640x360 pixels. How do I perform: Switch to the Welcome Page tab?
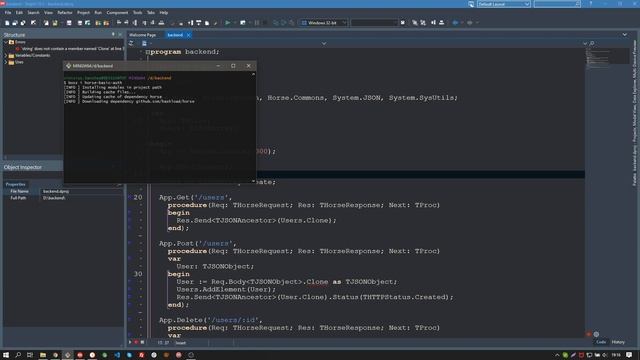click(x=142, y=35)
